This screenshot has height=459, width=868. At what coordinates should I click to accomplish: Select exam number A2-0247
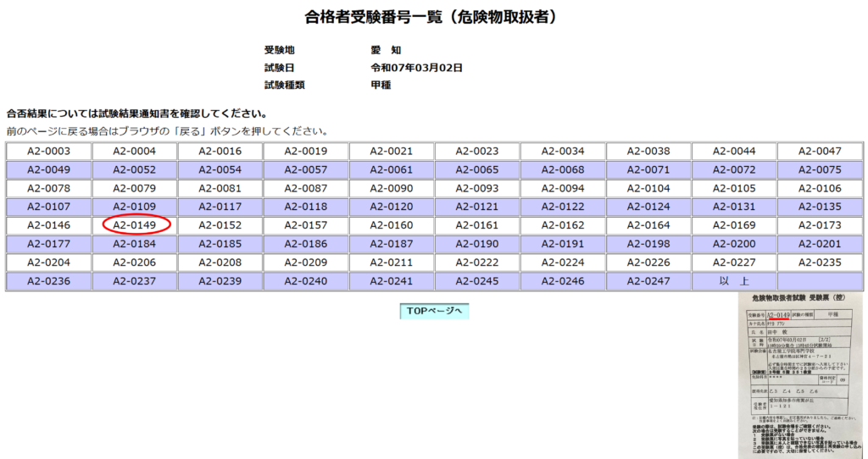[x=648, y=281]
